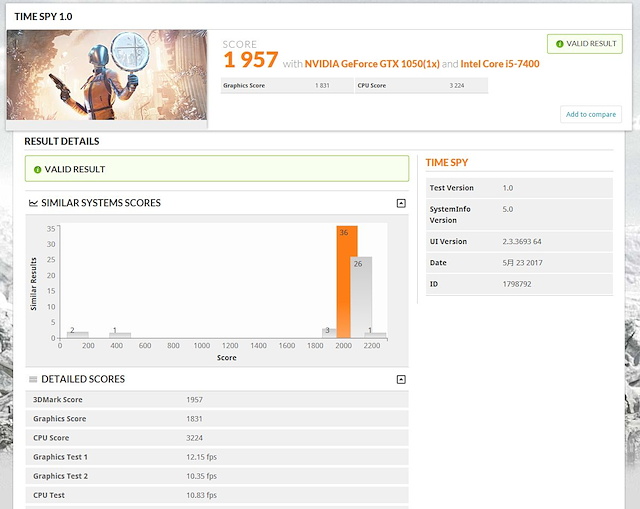Click the Similar Results vertical axis label
The image size is (640, 509).
(x=33, y=284)
